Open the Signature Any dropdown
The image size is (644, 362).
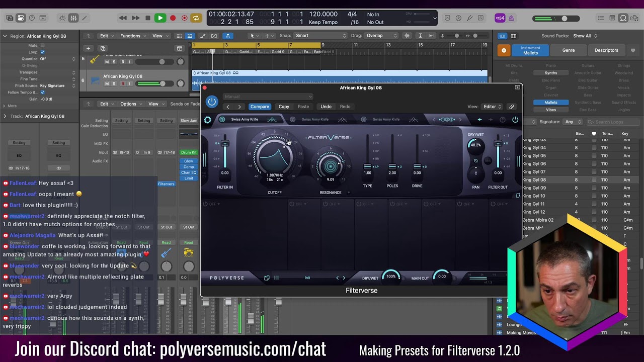tap(572, 122)
